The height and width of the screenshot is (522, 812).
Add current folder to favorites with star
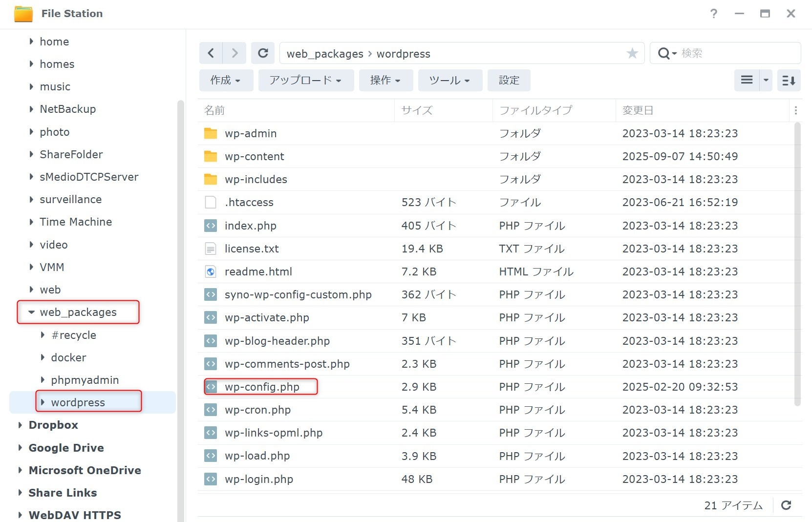[x=632, y=53]
